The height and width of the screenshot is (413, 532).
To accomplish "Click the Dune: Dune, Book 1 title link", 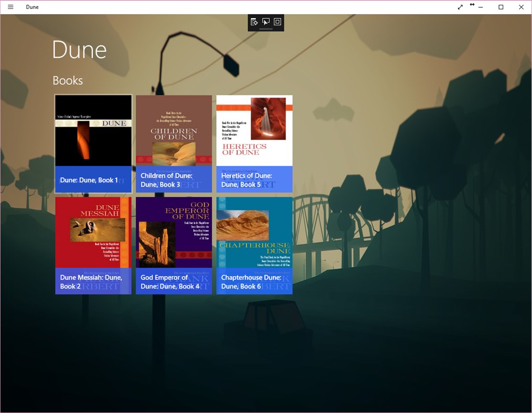I will (90, 180).
